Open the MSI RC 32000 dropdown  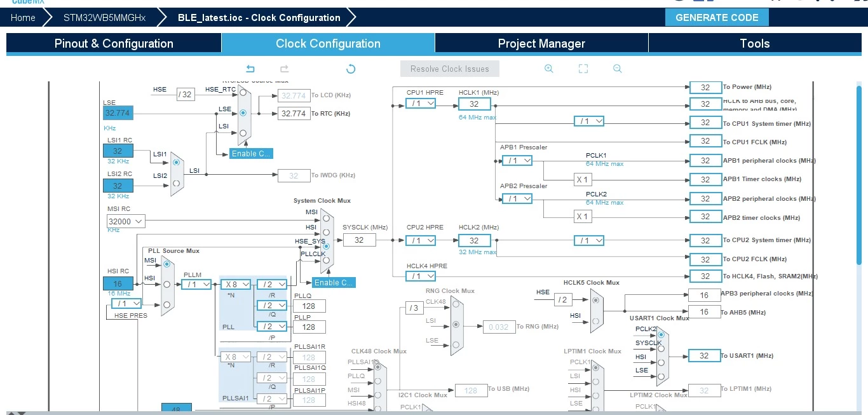[x=126, y=221]
